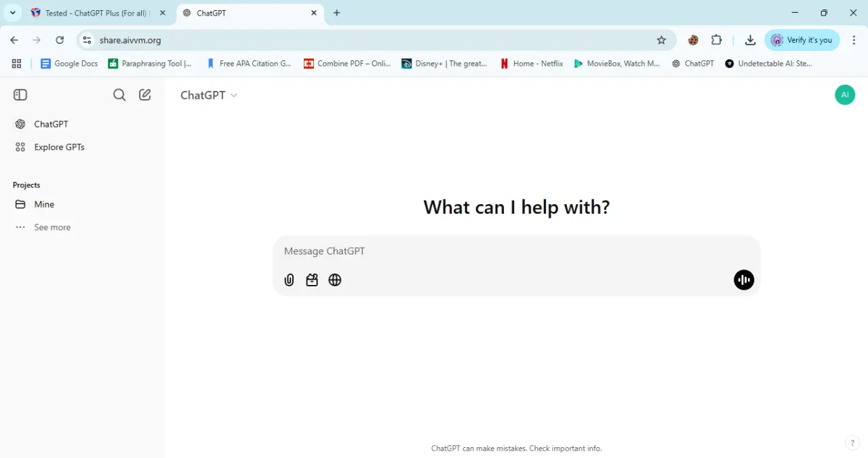The image size is (868, 458).
Task: Open Explore GPTs in the sidebar
Action: pos(82,147)
